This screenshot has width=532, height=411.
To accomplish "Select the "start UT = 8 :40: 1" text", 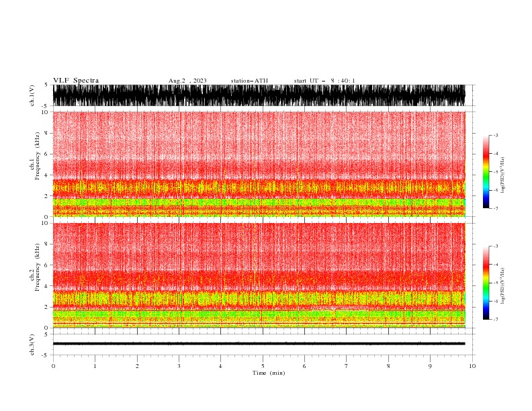I will (324, 81).
